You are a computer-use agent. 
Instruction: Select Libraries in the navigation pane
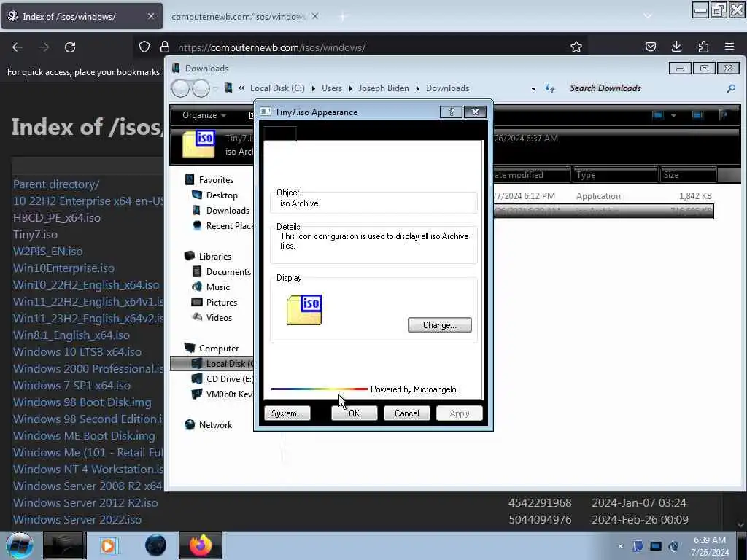pos(215,256)
